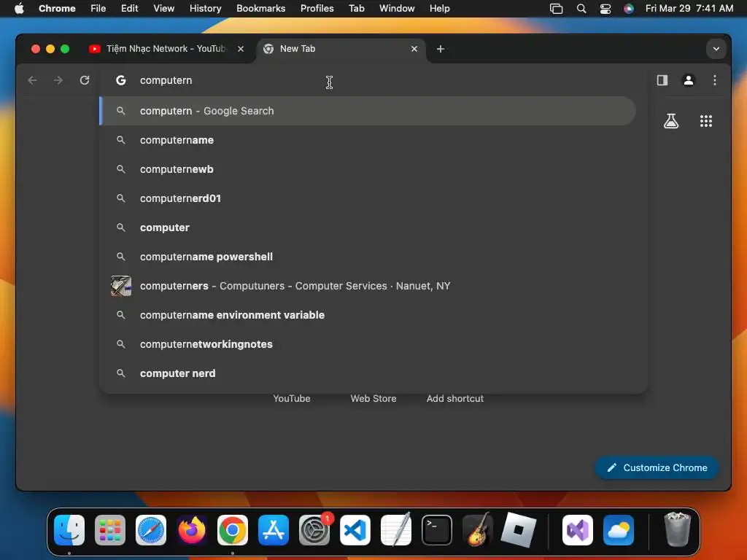Click the Chrome forward arrow button
The width and height of the screenshot is (747, 560).
click(58, 80)
